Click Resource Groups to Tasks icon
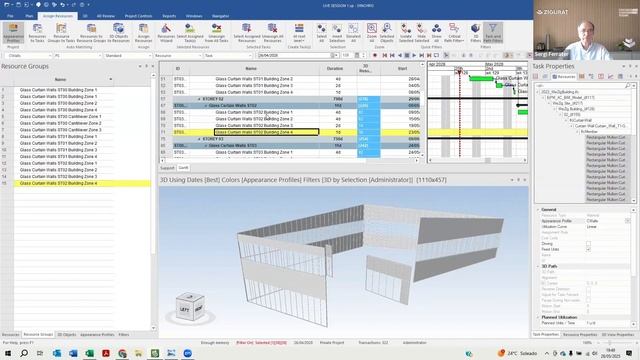This screenshot has height=360, width=640. coord(61,33)
